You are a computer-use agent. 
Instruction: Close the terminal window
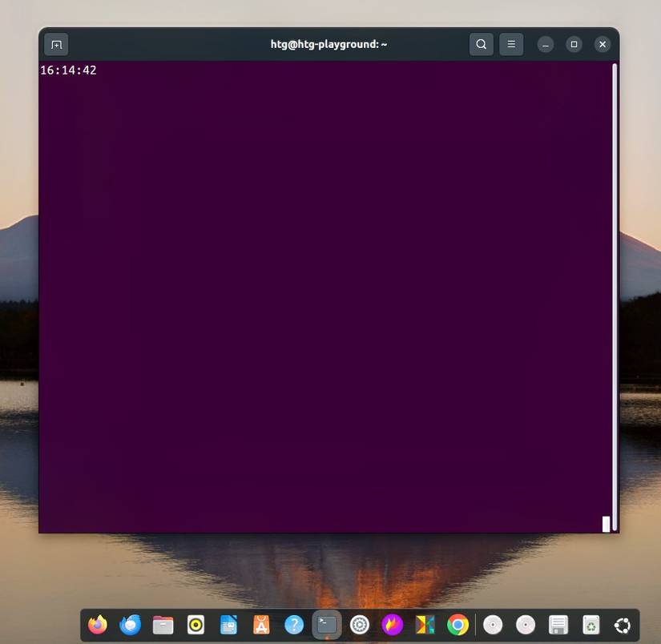point(603,44)
